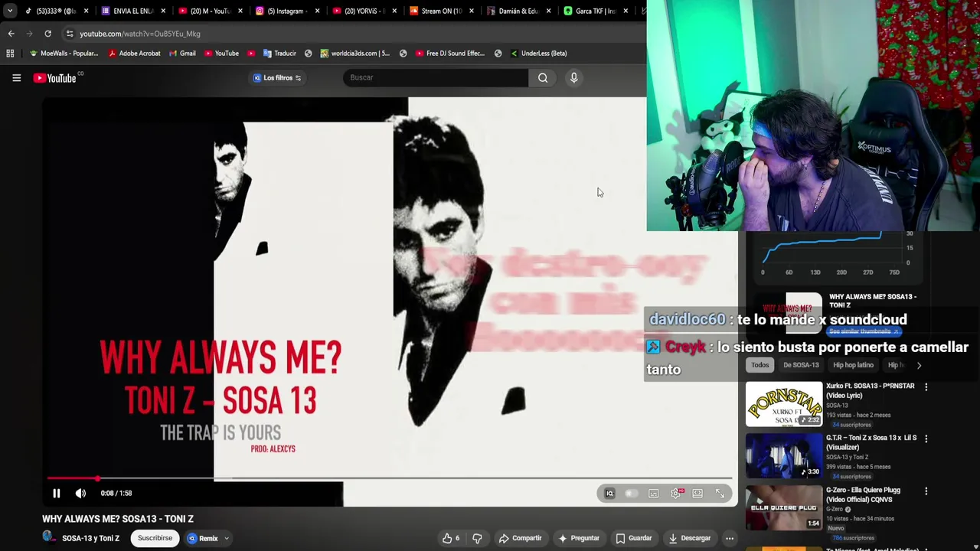Switch to the Stream ON tab
The image size is (980, 551).
pyautogui.click(x=440, y=11)
